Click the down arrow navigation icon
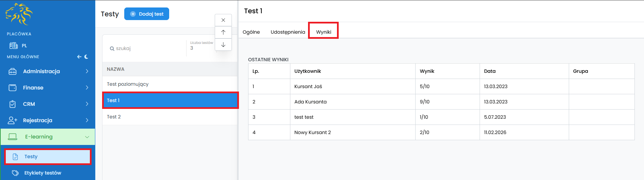The image size is (644, 180). point(223,45)
